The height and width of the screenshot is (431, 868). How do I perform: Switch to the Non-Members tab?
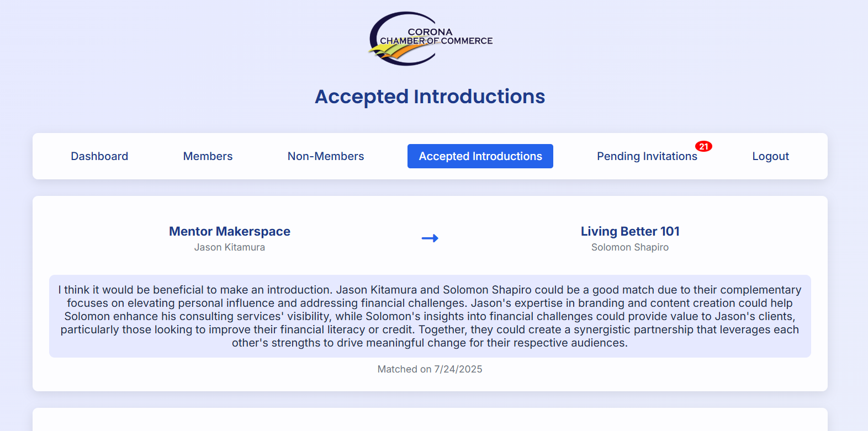326,156
